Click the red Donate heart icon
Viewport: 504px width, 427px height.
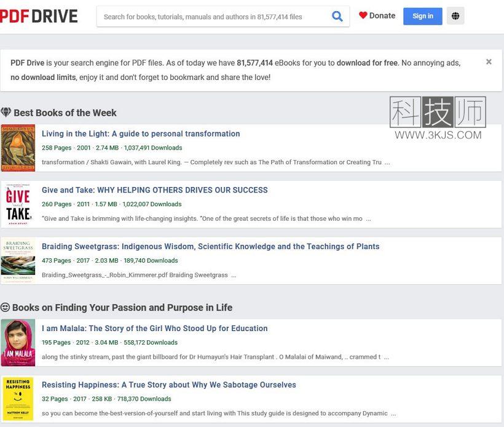(363, 15)
